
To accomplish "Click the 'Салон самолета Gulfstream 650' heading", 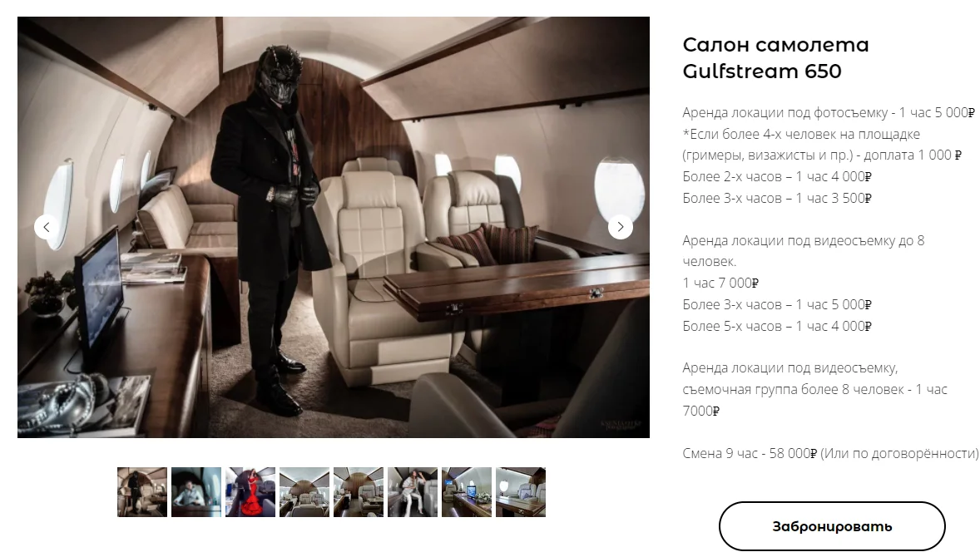I will coord(775,58).
